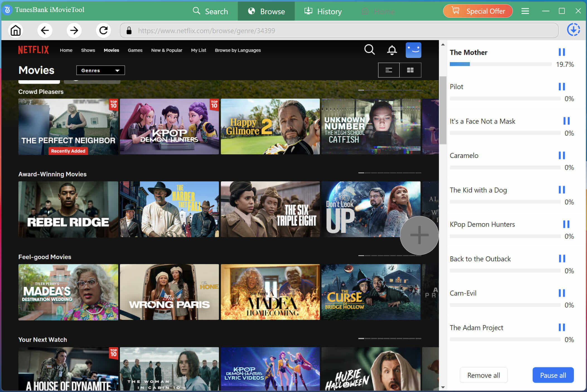Click the Pilot progress bar
The width and height of the screenshot is (587, 392).
coord(505,99)
